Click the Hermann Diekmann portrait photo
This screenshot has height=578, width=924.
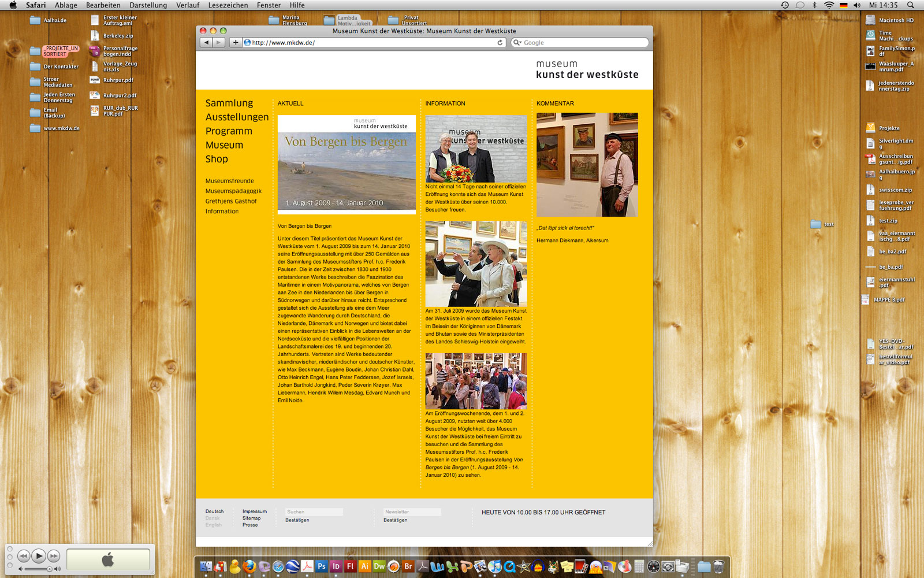(x=587, y=165)
